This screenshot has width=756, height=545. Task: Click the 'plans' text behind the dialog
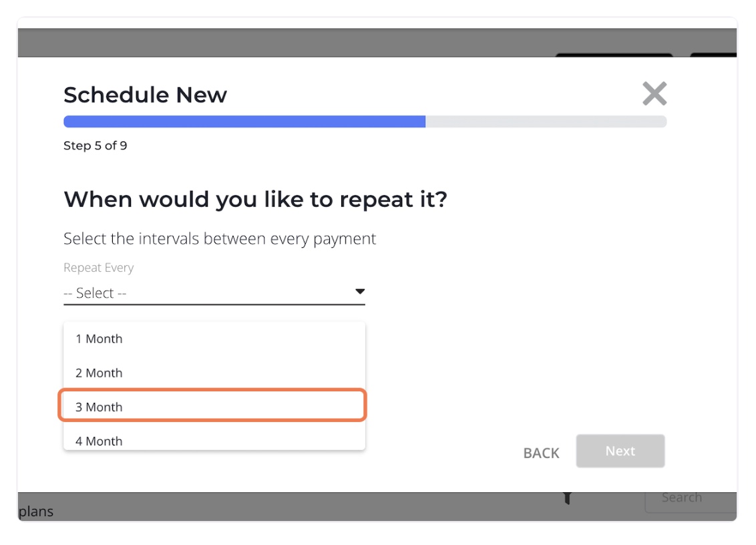coord(36,512)
